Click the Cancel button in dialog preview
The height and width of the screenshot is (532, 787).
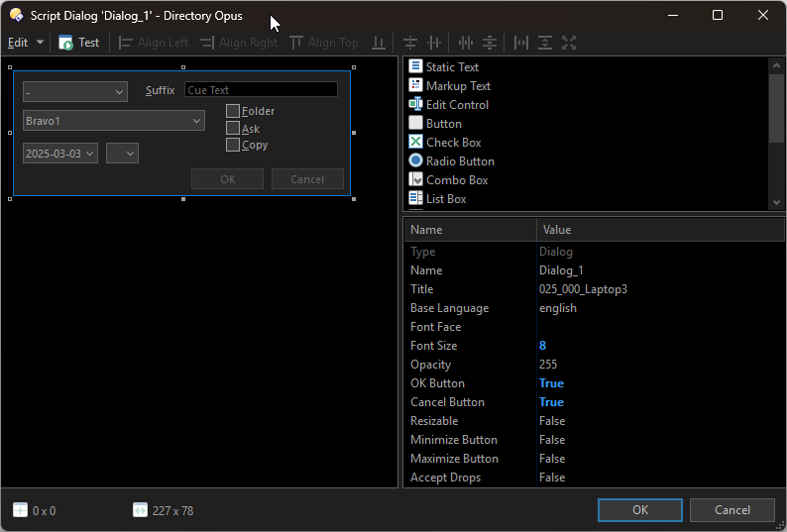[x=307, y=179]
